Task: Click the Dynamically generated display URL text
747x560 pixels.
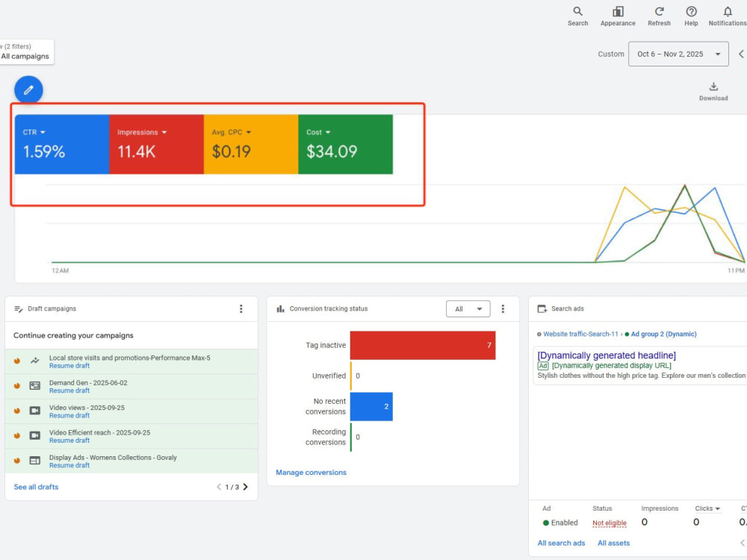Action: click(611, 366)
